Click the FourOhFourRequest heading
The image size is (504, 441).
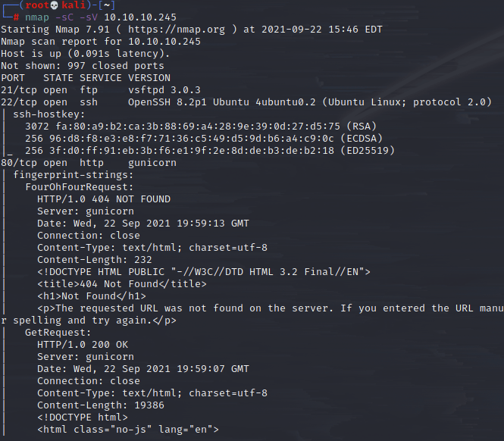pyautogui.click(x=79, y=186)
